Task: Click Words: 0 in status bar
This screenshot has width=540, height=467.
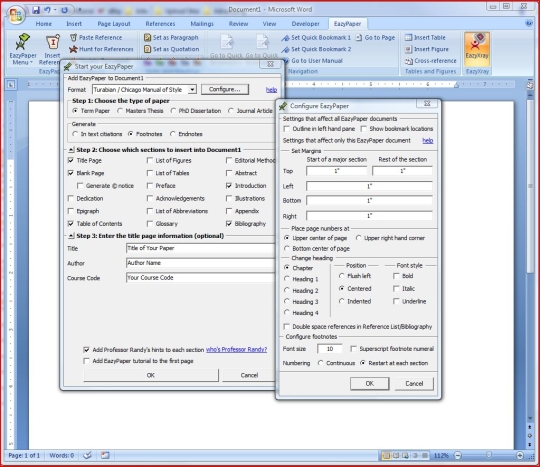Action: coord(62,456)
